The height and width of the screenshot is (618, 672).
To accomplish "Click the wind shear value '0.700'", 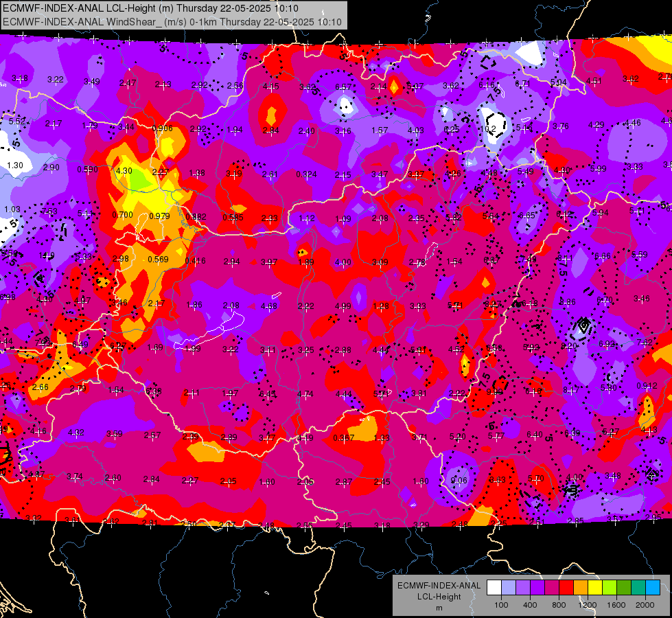I will click(123, 214).
